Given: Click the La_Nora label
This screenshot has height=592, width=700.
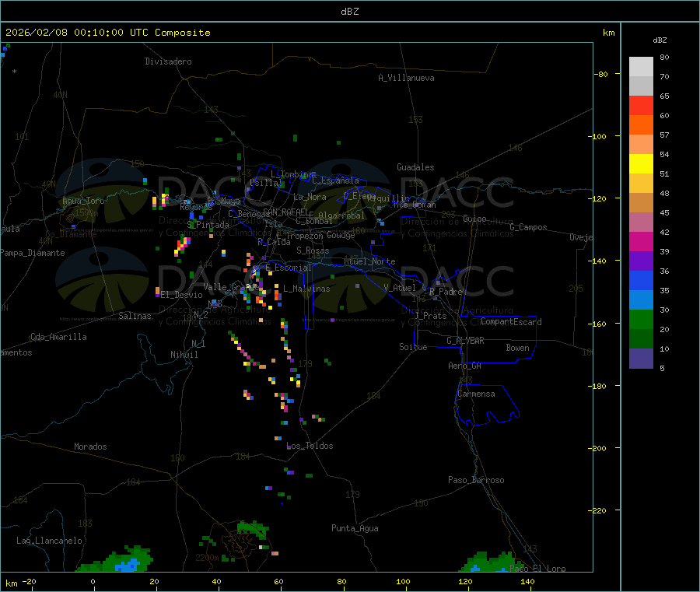Looking at the screenshot, I should (x=310, y=197).
